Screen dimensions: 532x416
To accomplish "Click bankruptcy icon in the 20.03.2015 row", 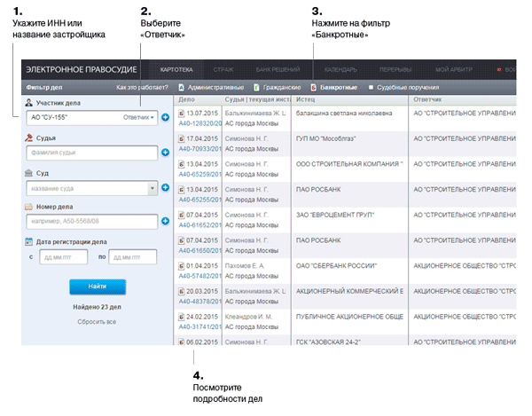I will point(182,291).
